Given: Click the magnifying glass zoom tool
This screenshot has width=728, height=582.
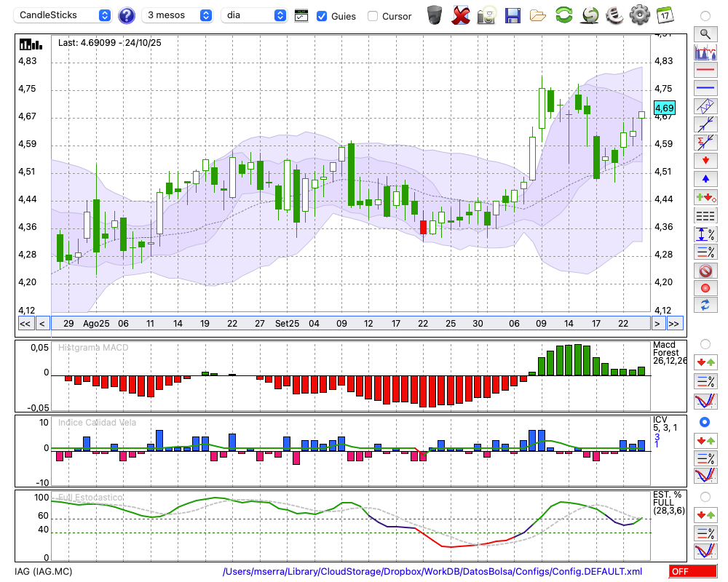Looking at the screenshot, I should pos(705,33).
